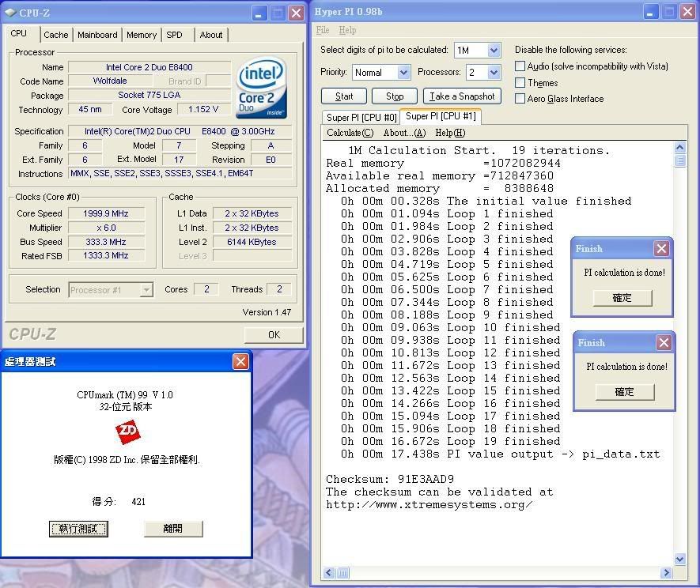Click the Technology value 45 nm
This screenshot has width=700, height=588.
click(x=89, y=109)
